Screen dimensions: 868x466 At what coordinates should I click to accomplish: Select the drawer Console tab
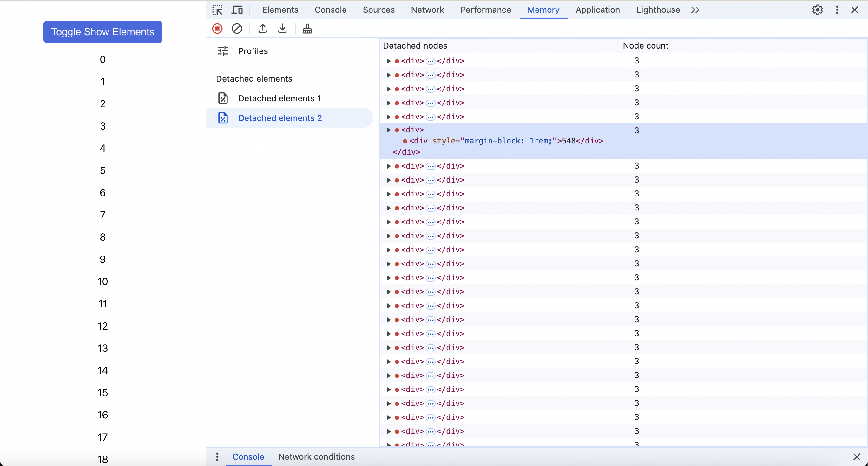tap(248, 456)
